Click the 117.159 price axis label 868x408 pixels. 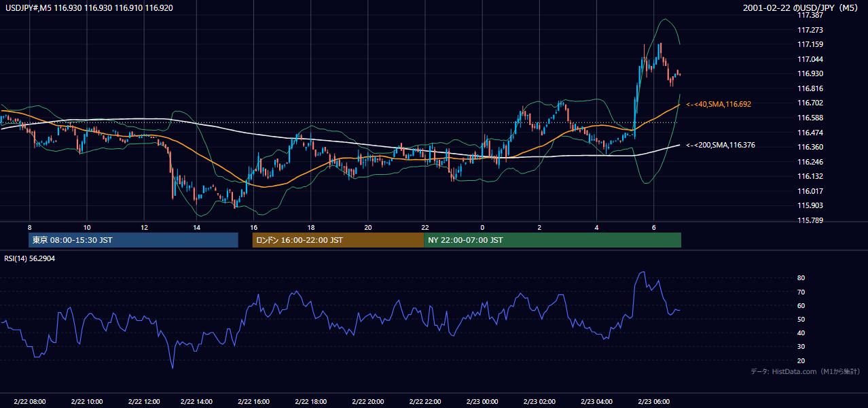810,44
